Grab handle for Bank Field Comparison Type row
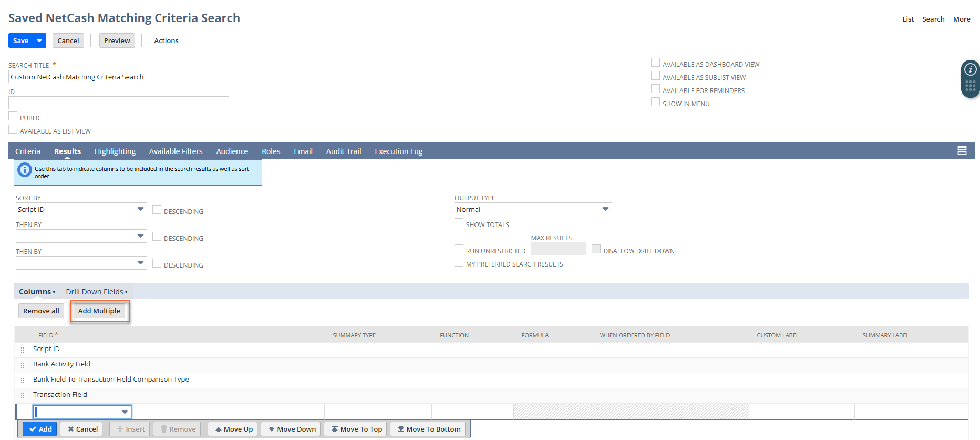 pos(23,380)
